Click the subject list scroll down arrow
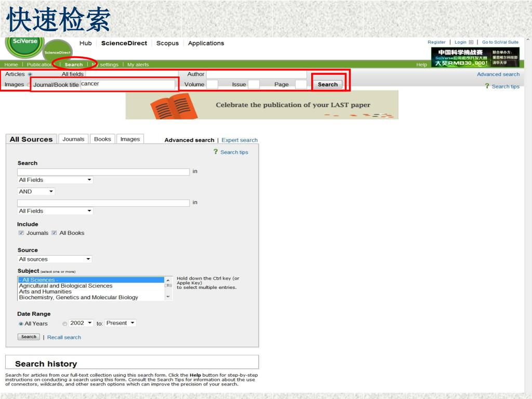The width and height of the screenshot is (532, 399). 168,297
